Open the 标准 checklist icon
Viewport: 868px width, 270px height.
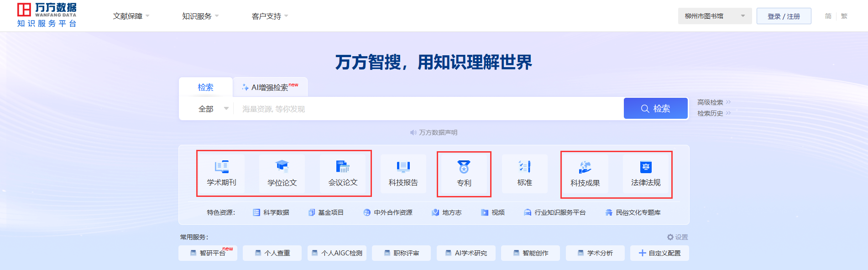525,167
